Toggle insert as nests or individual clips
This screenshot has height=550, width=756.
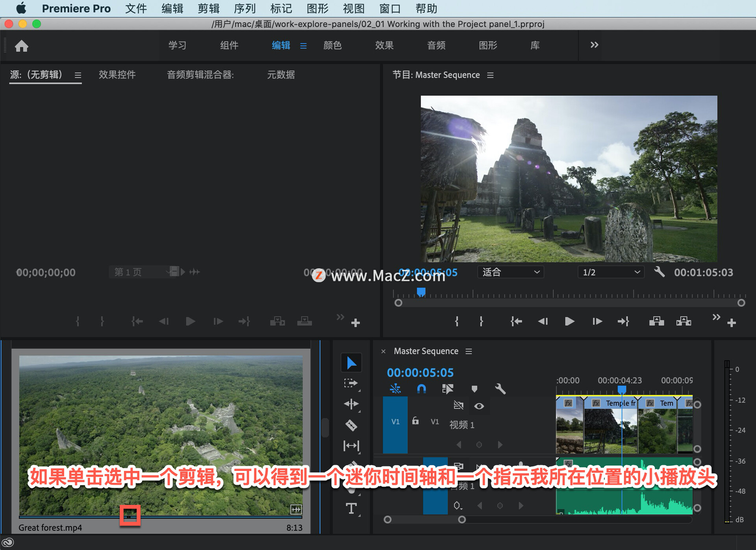(x=395, y=389)
